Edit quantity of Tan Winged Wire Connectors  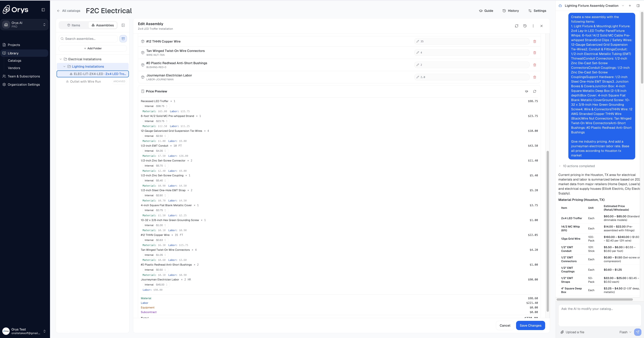tap(472, 52)
